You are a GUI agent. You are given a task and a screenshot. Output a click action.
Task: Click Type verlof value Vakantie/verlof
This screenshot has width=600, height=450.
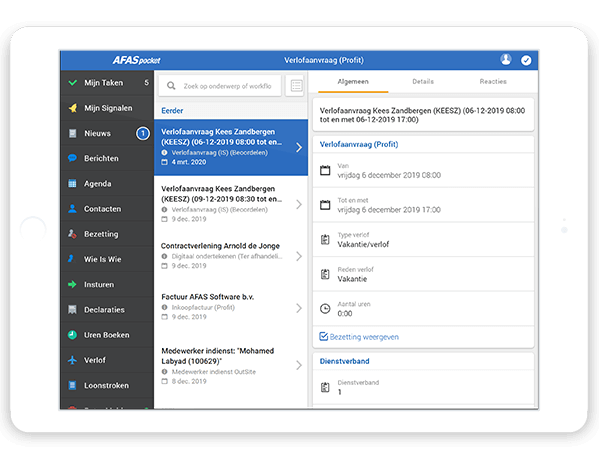(x=363, y=244)
